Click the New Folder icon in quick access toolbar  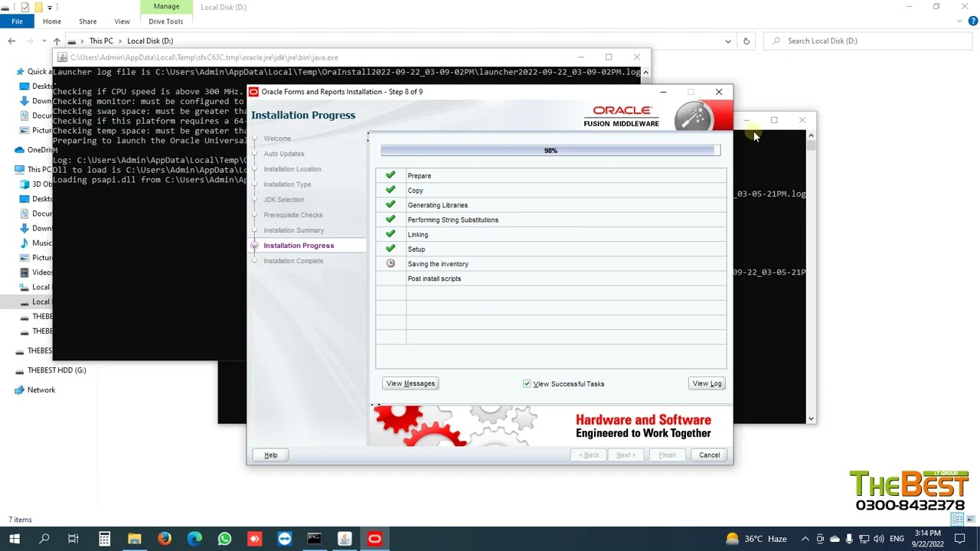39,7
